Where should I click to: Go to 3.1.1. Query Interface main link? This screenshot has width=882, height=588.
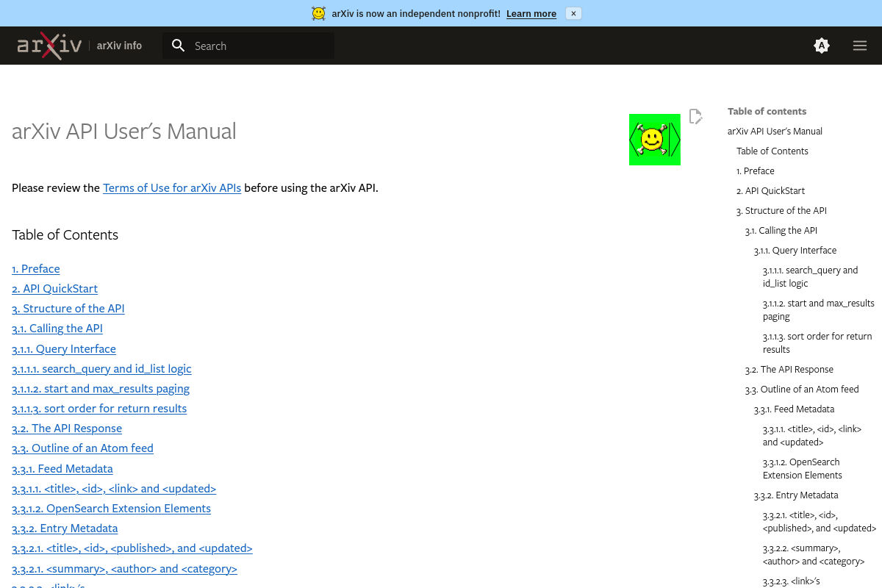pos(64,348)
